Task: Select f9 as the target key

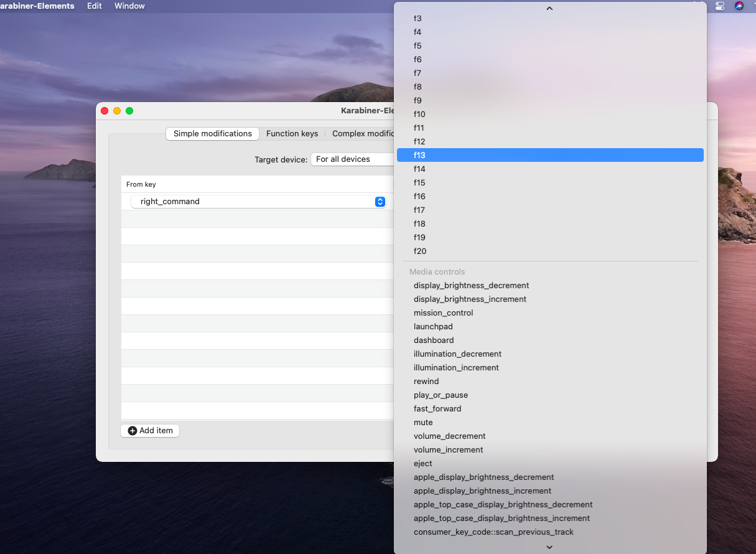Action: [550, 100]
